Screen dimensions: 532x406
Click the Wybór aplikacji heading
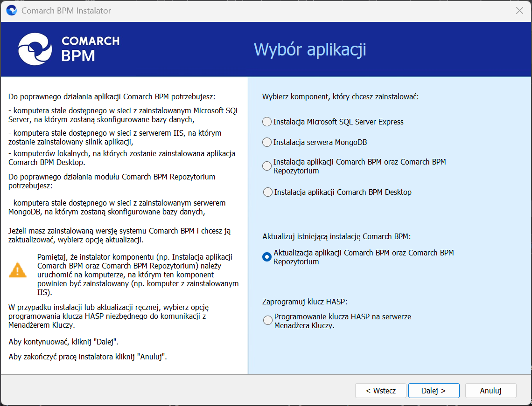pos(310,49)
